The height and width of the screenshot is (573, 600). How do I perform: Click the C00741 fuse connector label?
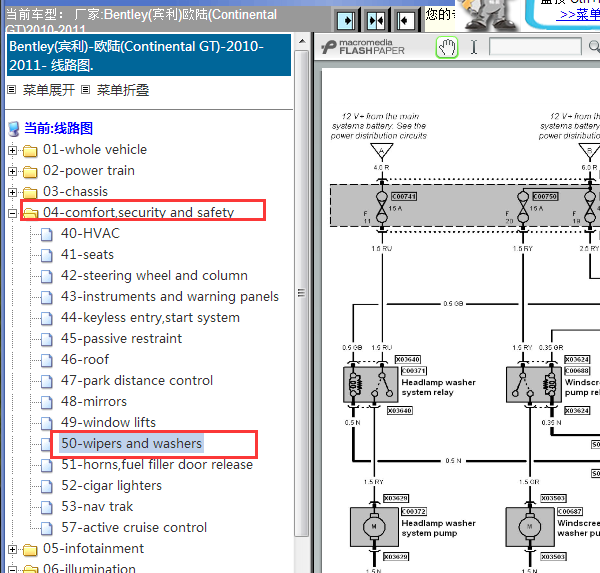coord(404,196)
